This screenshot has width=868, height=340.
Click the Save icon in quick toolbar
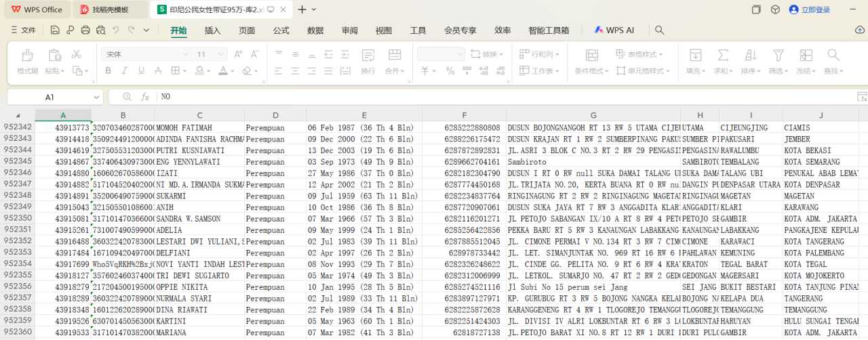(55, 30)
